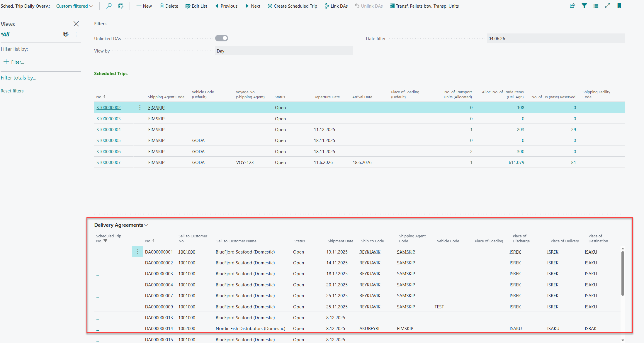This screenshot has width=644, height=343.
Task: Open the Custom filtered view dropdown
Action: point(75,6)
